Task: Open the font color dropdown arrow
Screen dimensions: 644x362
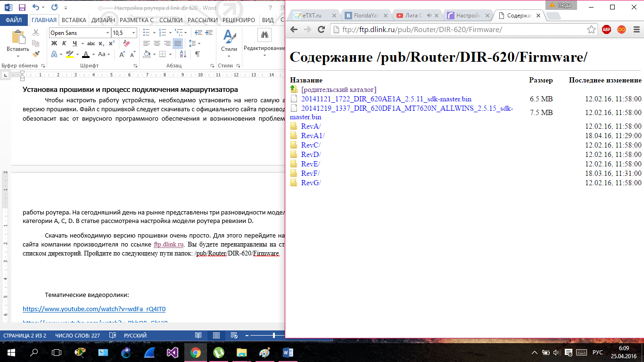Action: tap(93, 54)
